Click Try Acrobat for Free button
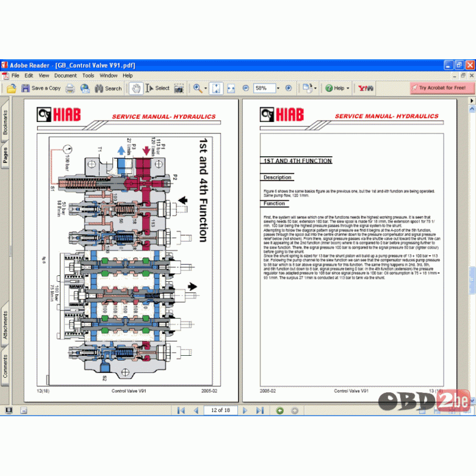Image resolution: width=476 pixels, height=476 pixels. (x=442, y=88)
